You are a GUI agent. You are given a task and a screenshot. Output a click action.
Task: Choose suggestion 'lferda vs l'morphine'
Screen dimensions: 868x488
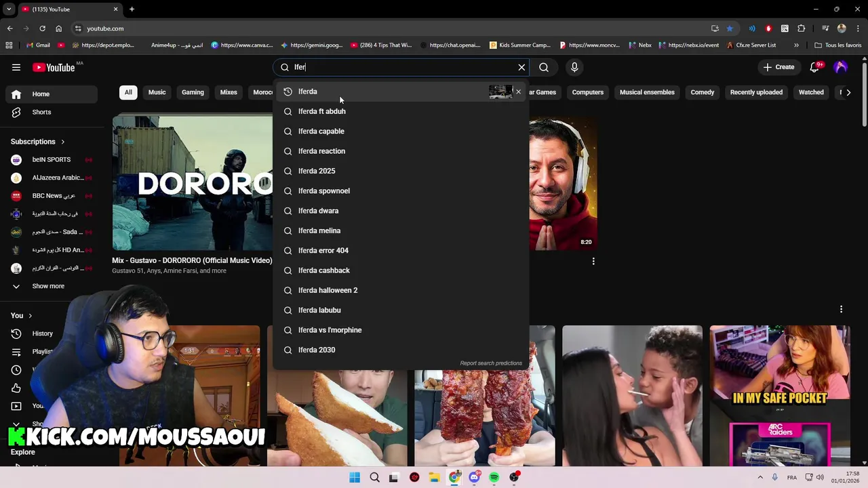point(401,330)
